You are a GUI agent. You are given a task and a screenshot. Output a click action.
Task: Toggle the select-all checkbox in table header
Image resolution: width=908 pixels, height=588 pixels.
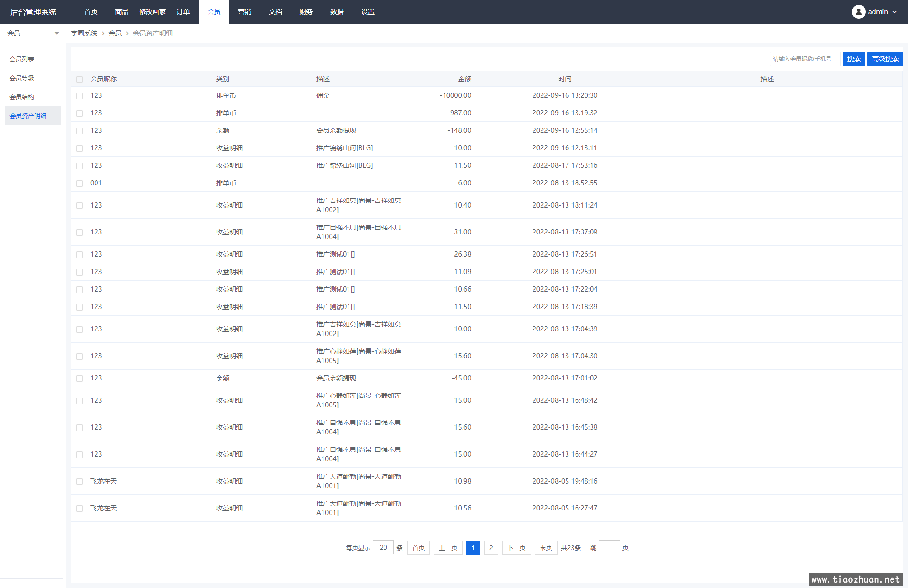pos(79,79)
